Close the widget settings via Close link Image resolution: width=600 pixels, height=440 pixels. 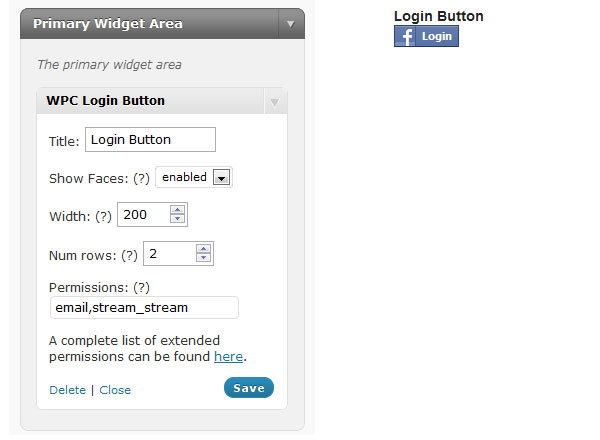coord(115,390)
